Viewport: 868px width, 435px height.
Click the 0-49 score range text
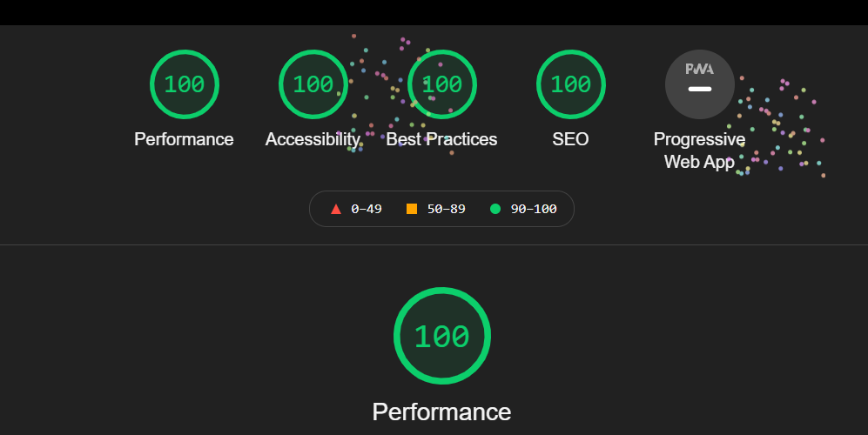[x=366, y=209]
